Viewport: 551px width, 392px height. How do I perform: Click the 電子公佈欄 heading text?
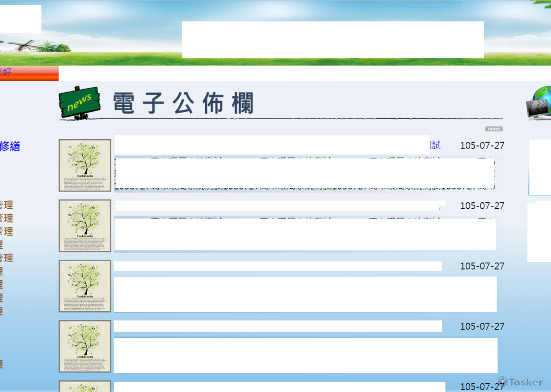pos(183,103)
